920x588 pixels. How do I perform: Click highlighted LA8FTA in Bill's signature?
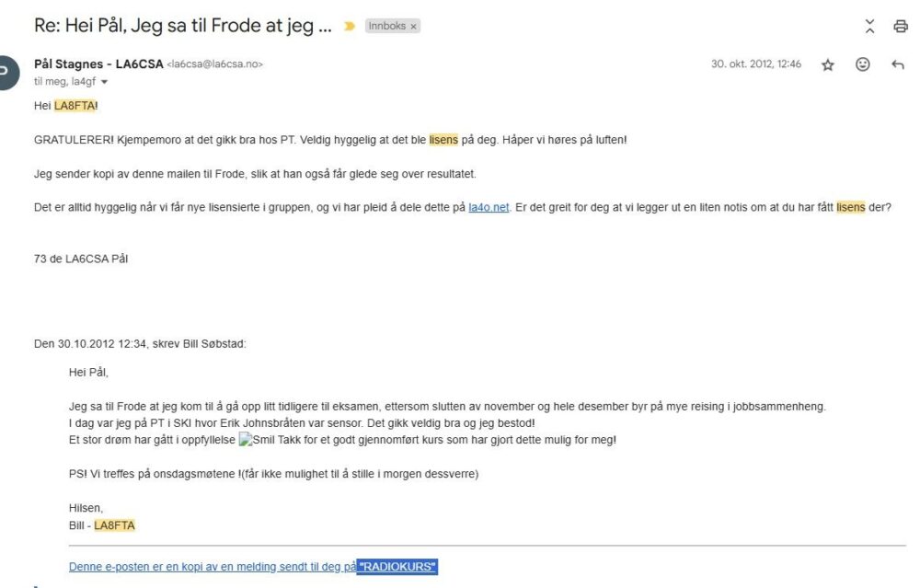point(115,525)
